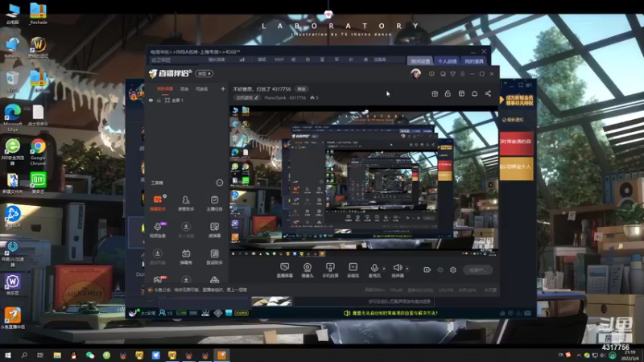Toggle lock for 全屏 1 source
The width and height of the screenshot is (644, 362).
(159, 100)
